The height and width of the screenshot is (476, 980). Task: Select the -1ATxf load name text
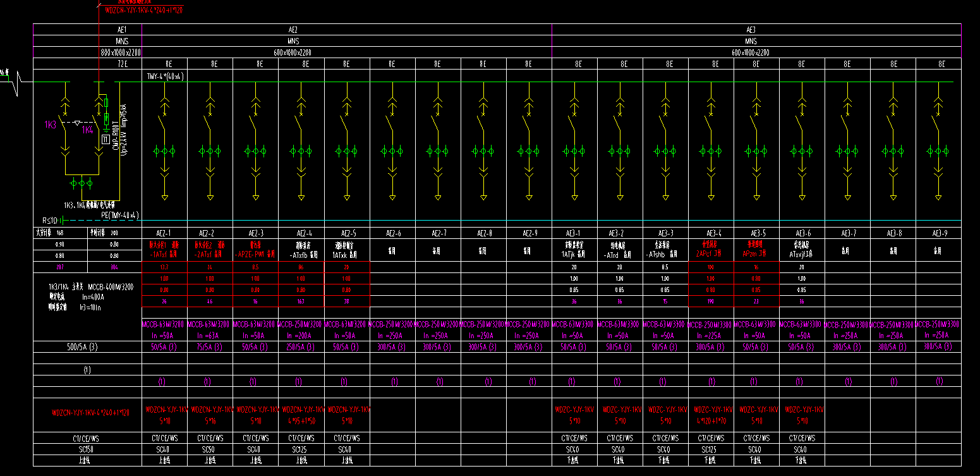pos(159,254)
